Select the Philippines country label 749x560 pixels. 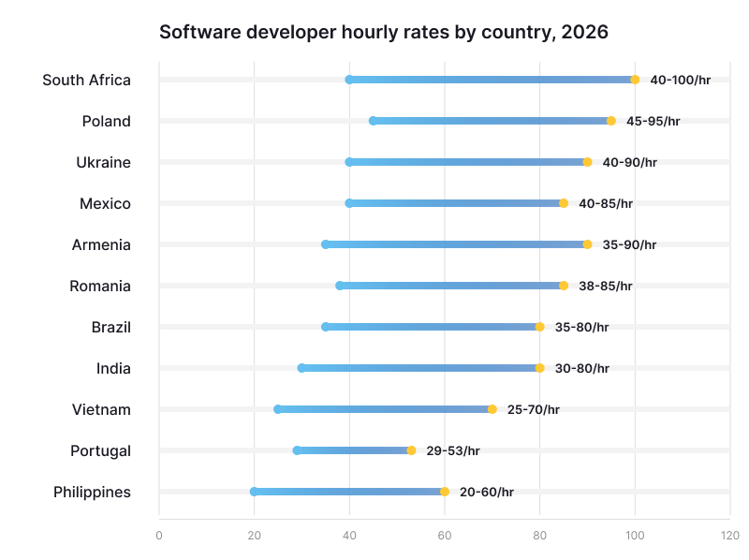pyautogui.click(x=92, y=493)
